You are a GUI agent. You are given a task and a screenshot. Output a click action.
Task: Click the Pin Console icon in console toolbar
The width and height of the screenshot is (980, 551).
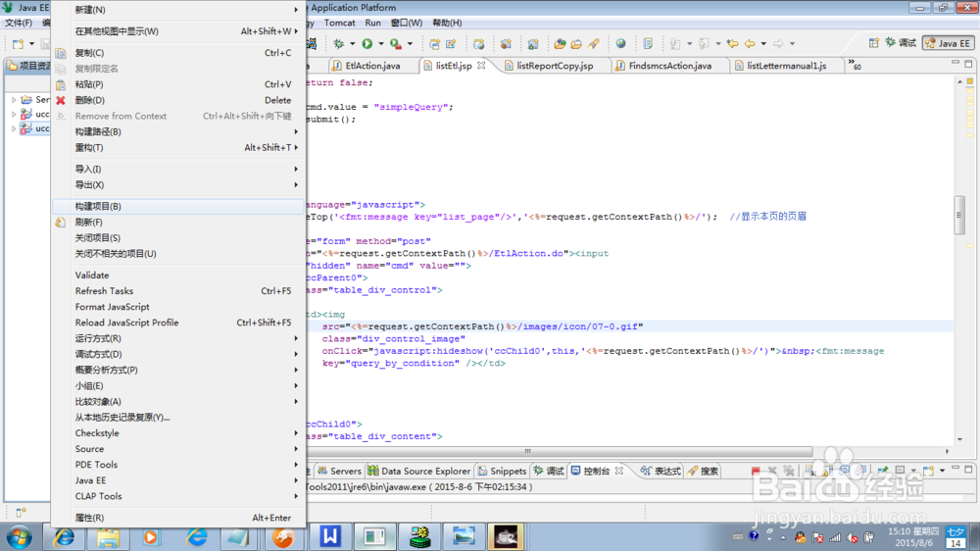(883, 471)
